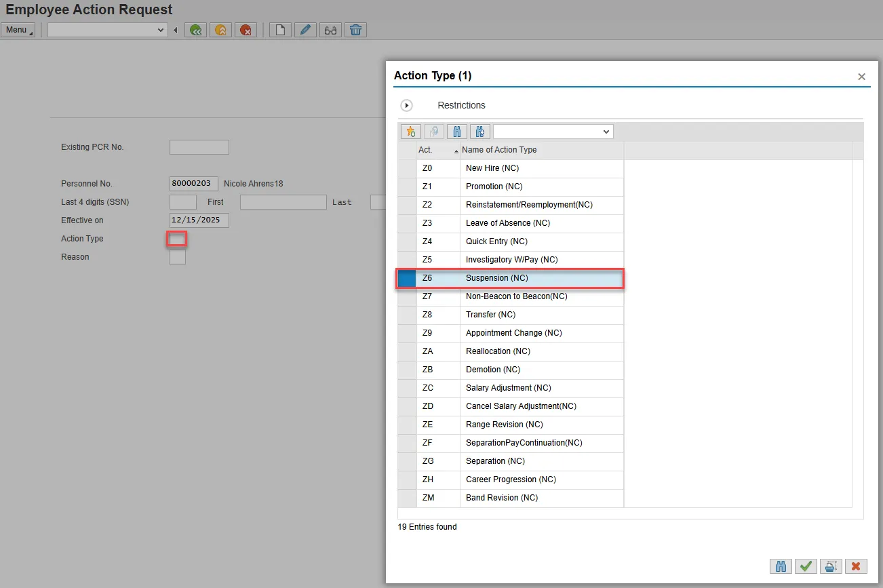This screenshot has height=588, width=883.
Task: Click the glasses display icon
Action: pos(330,30)
